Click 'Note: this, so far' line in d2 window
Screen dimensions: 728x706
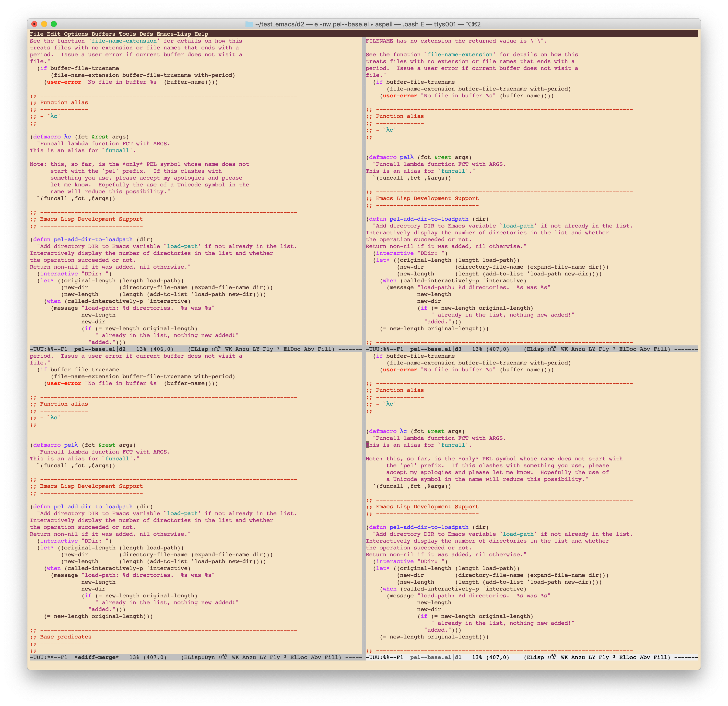coord(139,164)
